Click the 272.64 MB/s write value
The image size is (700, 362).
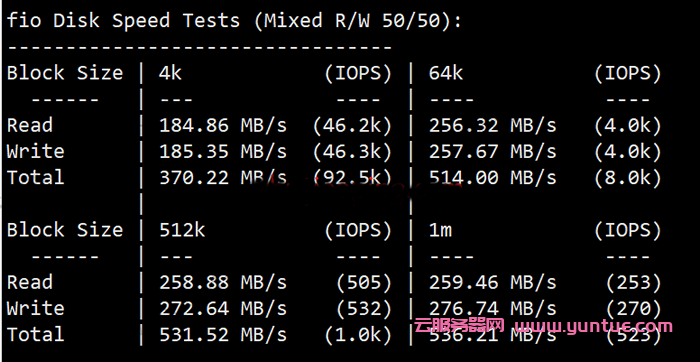click(223, 308)
